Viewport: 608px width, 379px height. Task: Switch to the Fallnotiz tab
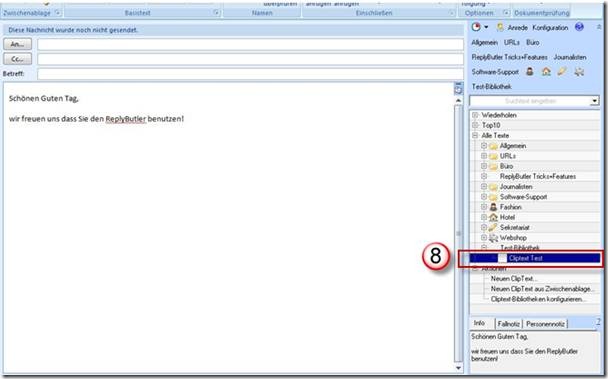pyautogui.click(x=508, y=324)
